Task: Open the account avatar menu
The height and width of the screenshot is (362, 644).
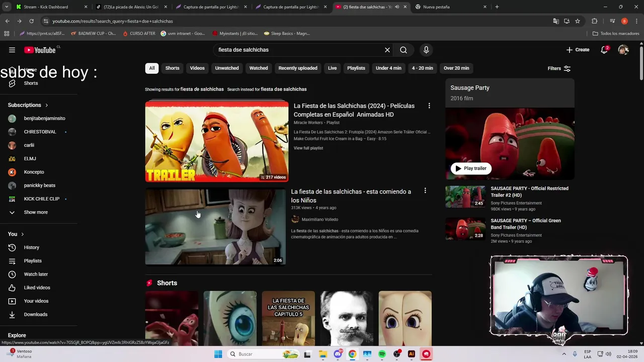Action: coord(623,50)
